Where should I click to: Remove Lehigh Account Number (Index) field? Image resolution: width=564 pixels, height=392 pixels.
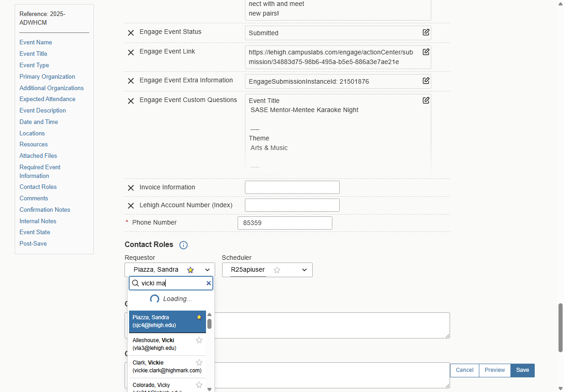point(130,206)
